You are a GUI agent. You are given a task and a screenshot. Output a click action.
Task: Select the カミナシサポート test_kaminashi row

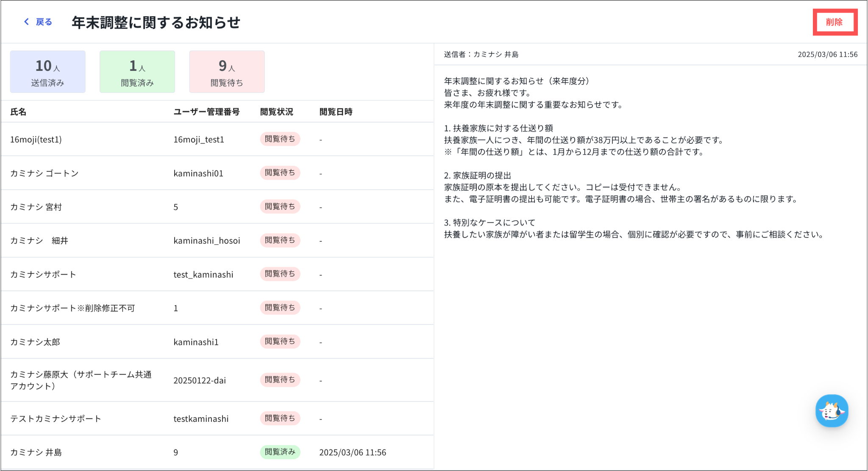click(x=43, y=274)
